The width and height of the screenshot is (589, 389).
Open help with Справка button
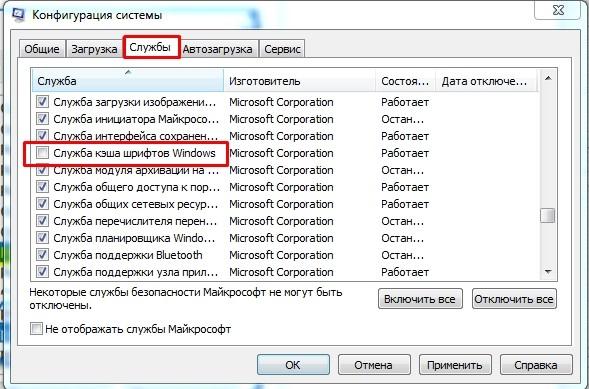tap(536, 365)
